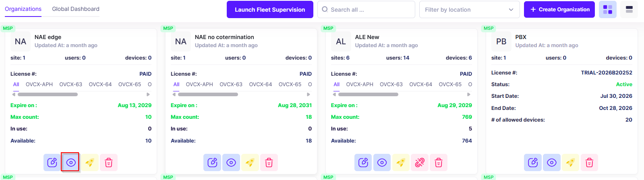
Task: Edit the ALE New organization
Action: coord(363,163)
